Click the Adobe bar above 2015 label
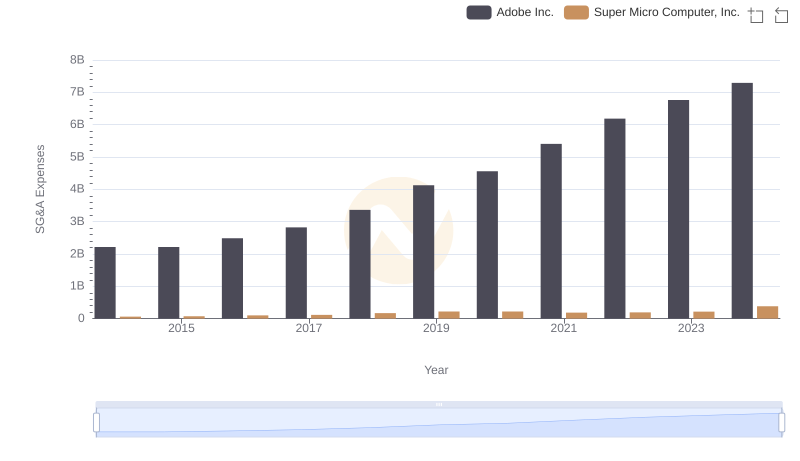The width and height of the screenshot is (800, 461). tap(168, 283)
